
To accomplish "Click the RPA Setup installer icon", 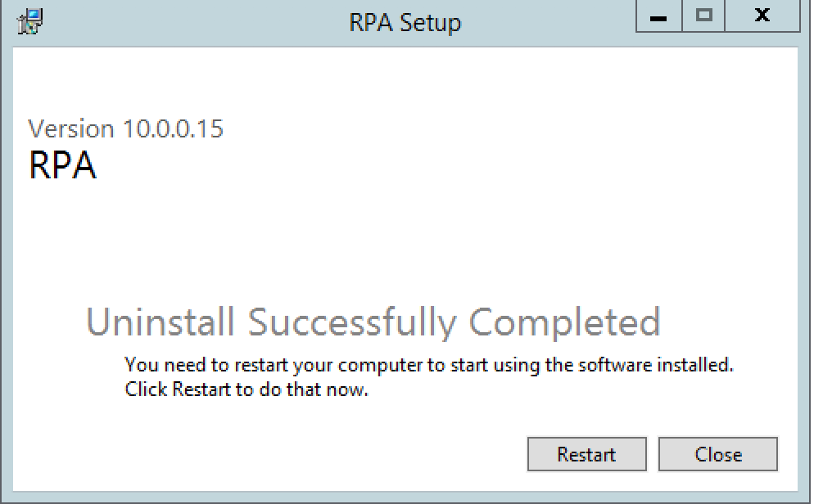I will [29, 21].
